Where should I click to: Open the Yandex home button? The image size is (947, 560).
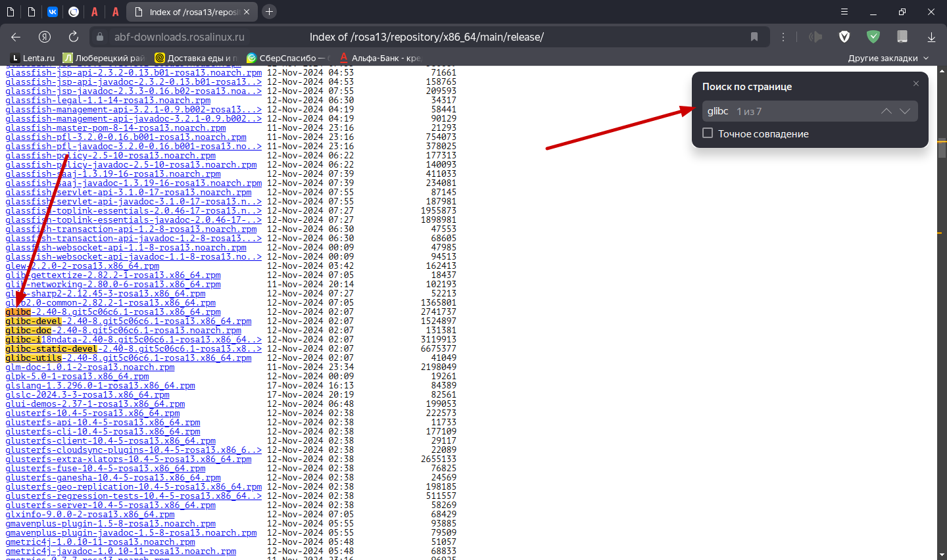point(45,37)
